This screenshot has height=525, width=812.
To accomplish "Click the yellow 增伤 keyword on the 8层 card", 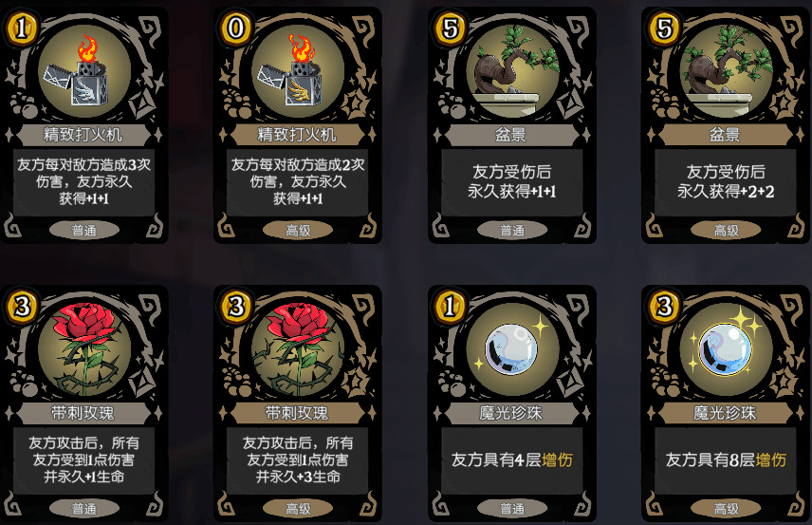I will (x=771, y=459).
